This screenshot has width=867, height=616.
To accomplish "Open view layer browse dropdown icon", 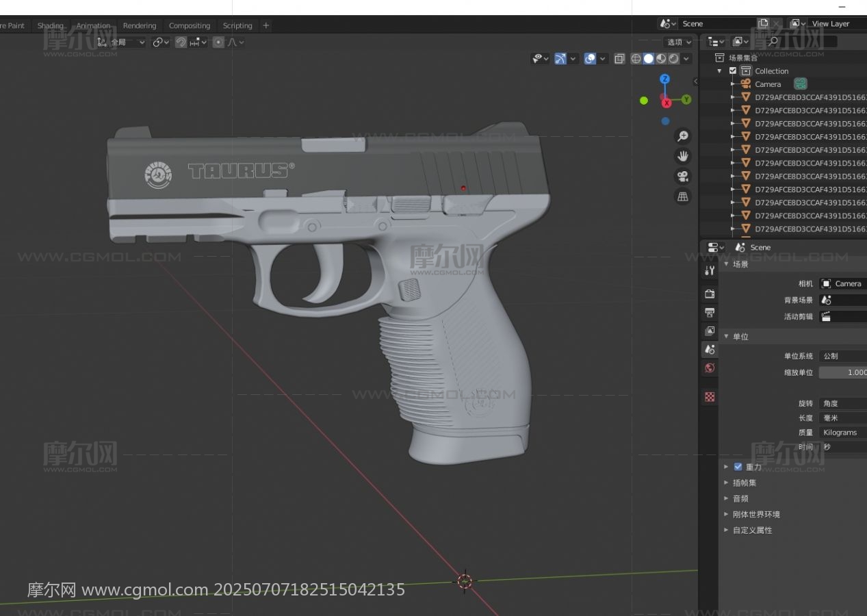I will (x=798, y=23).
